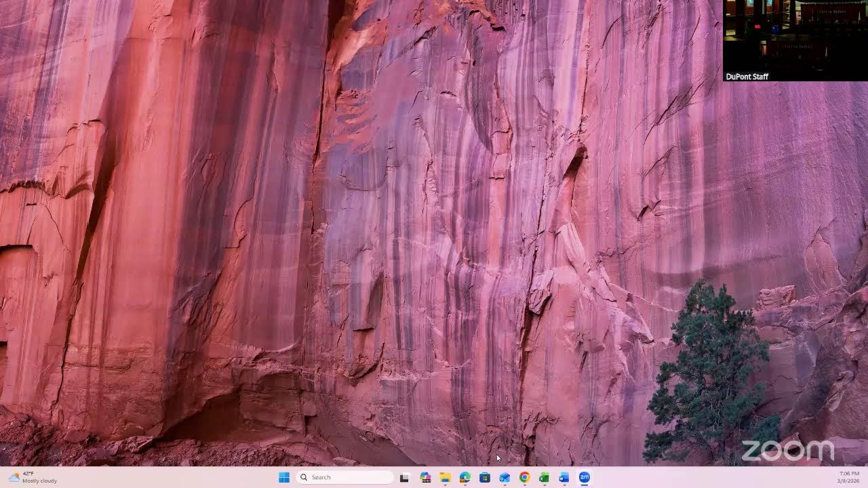Open File Explorer from taskbar

[445, 477]
